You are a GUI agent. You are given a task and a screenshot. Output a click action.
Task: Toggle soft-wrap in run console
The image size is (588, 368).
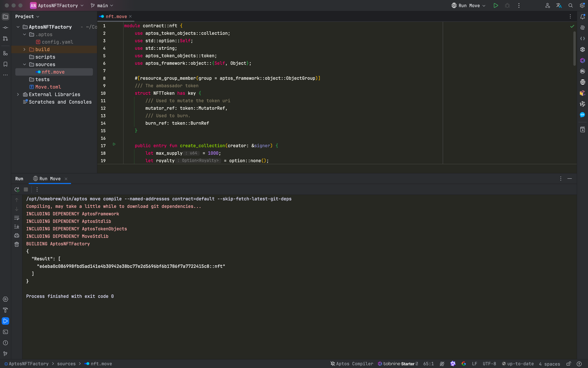(x=17, y=218)
